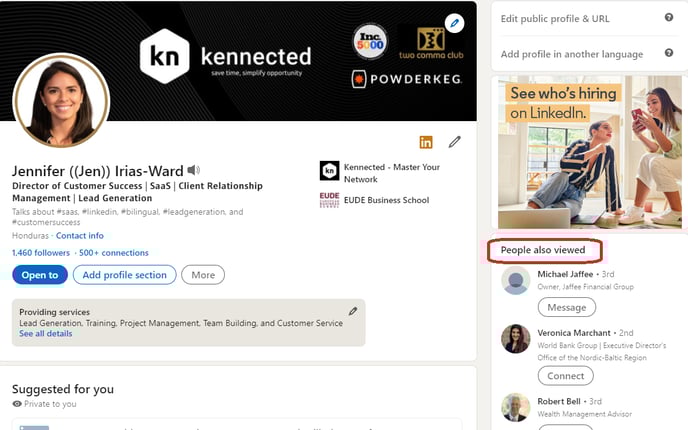
Task: Message Michael Jaffee
Action: tap(566, 307)
